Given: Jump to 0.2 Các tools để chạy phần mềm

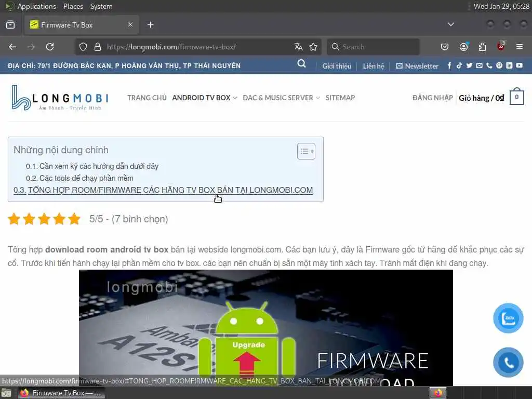Looking at the screenshot, I should point(79,178).
